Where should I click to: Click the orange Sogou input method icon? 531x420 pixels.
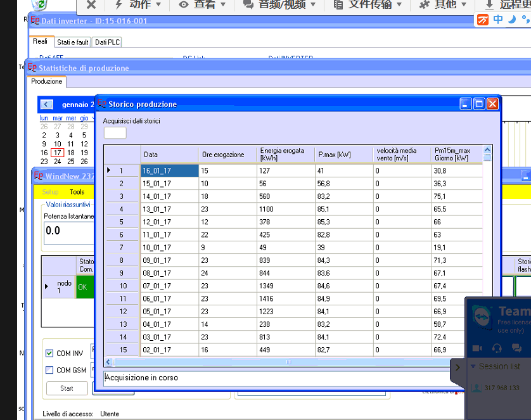point(483,20)
